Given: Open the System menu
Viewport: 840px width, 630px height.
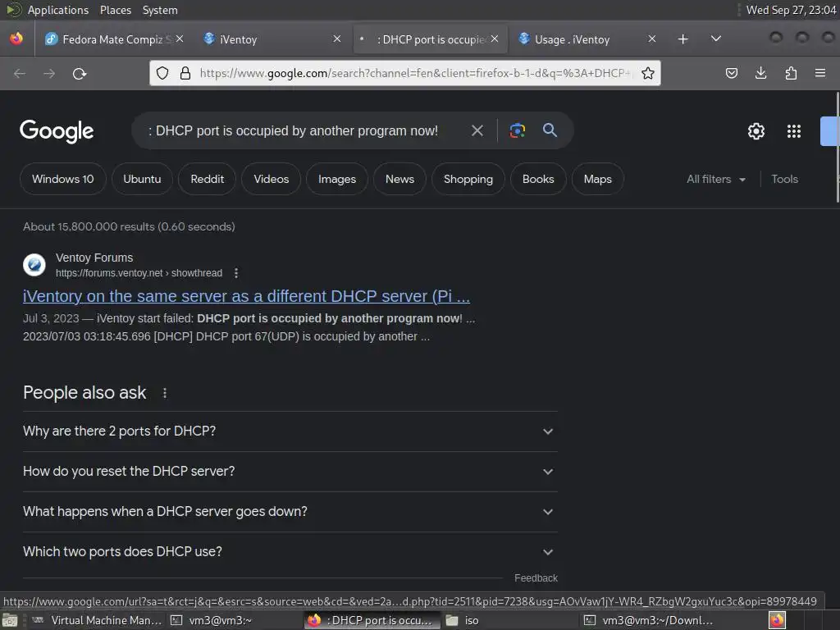Looking at the screenshot, I should [160, 10].
